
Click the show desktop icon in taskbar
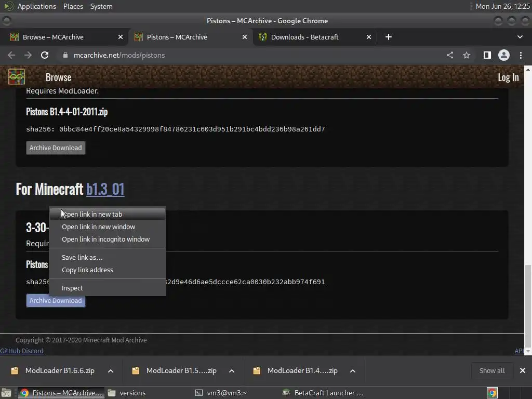coord(6,393)
